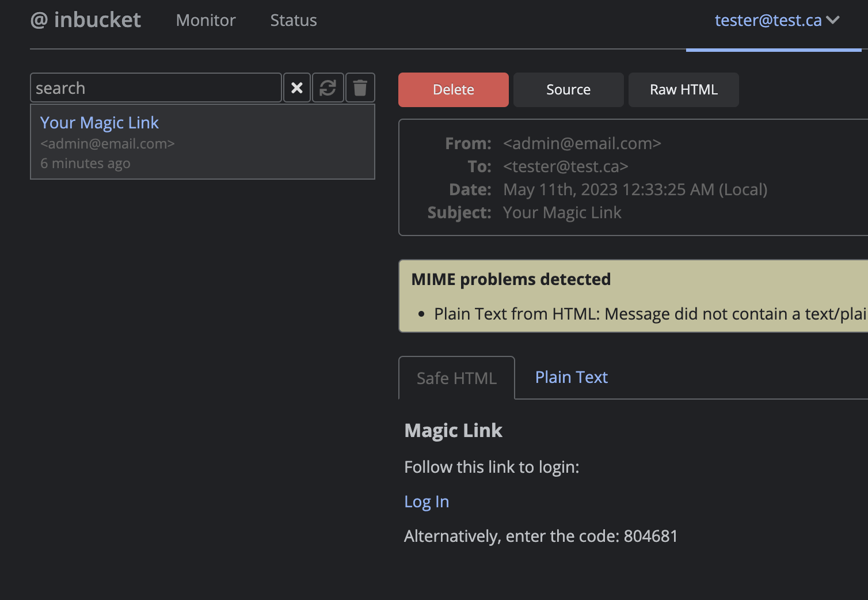Open the Raw HTML view
Viewport: 868px width, 600px height.
tap(683, 89)
